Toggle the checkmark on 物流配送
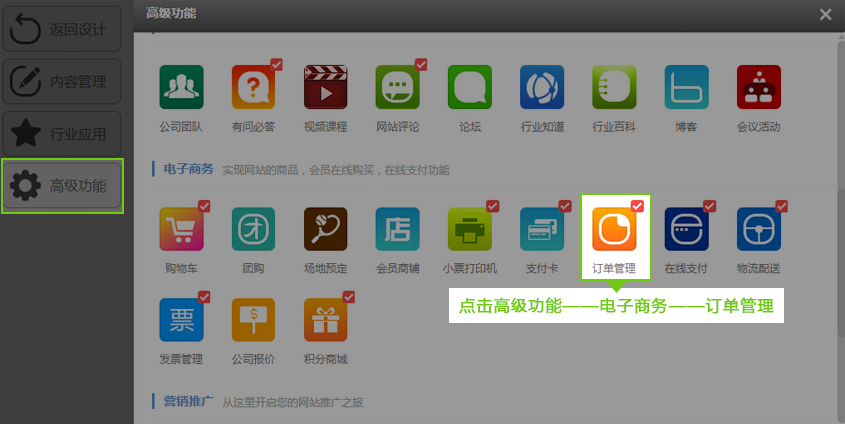 781,206
